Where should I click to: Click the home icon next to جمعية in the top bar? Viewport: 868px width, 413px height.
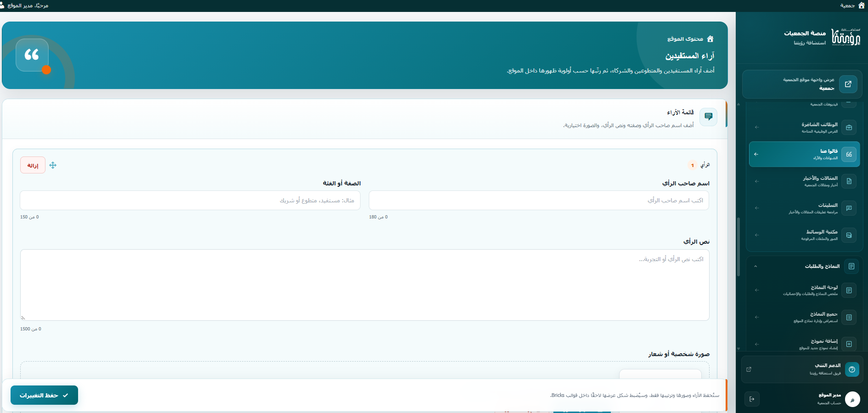(861, 6)
